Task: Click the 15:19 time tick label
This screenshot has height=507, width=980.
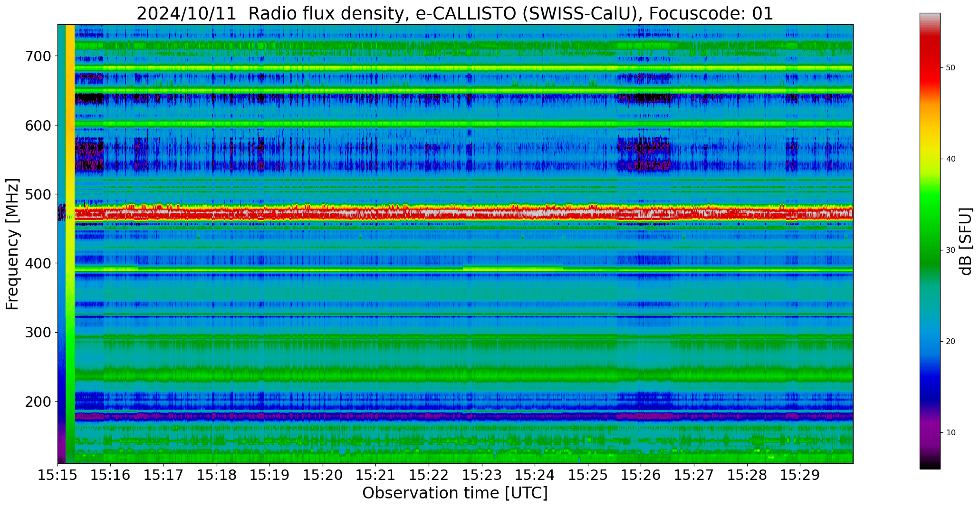Action: (x=270, y=475)
